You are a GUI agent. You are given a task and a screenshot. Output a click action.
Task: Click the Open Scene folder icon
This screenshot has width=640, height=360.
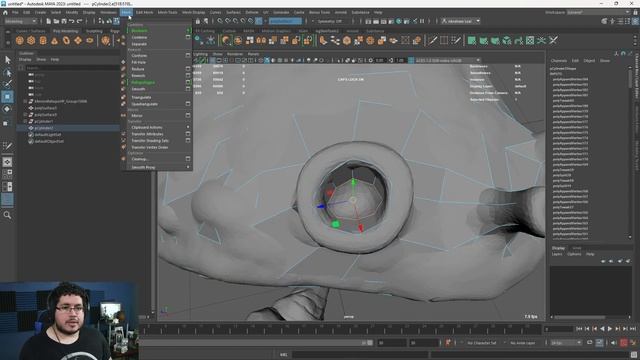[56, 21]
